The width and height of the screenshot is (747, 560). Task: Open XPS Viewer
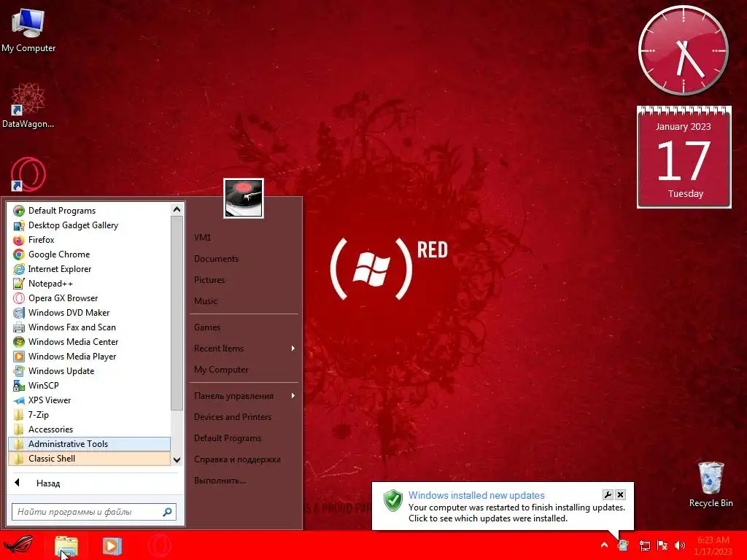[x=89, y=400]
